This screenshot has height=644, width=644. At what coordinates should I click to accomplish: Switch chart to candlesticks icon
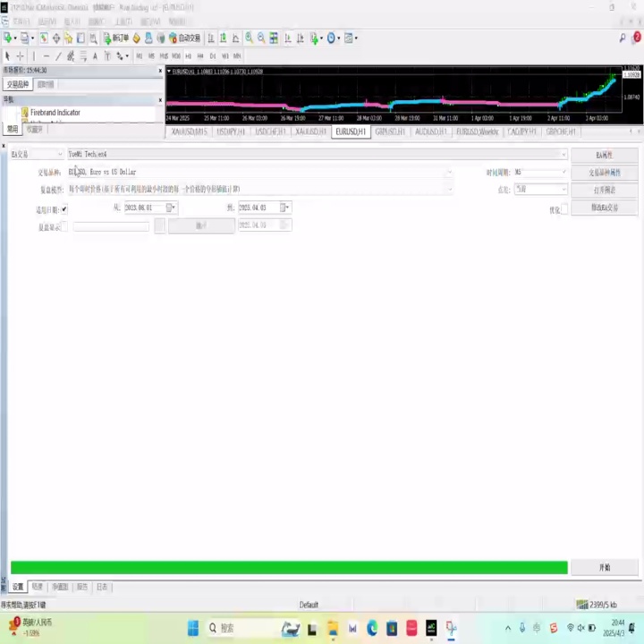pos(223,38)
